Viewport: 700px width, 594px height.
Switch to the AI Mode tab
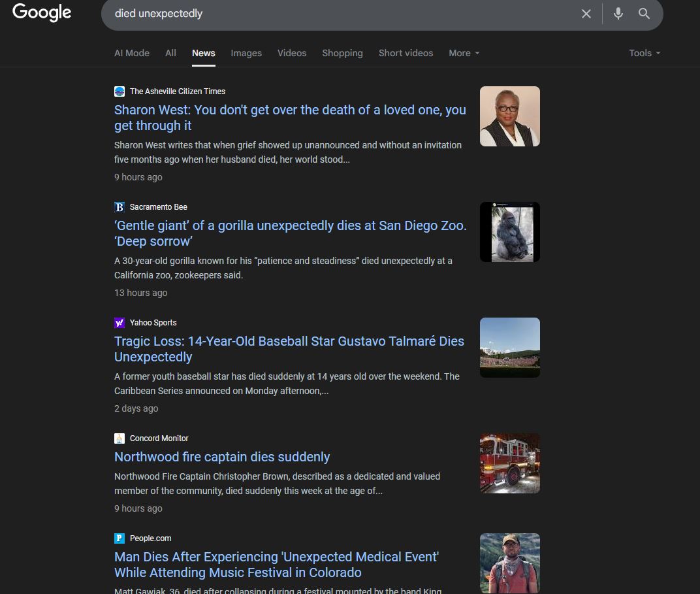(x=132, y=53)
